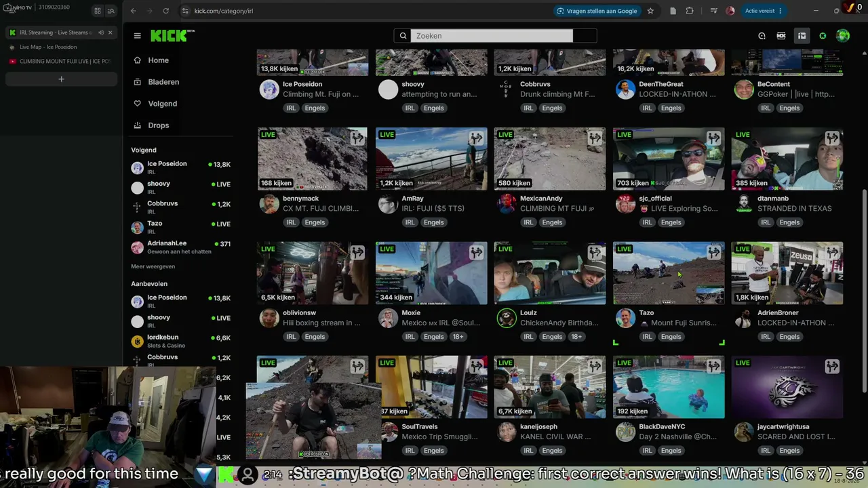Open the bennymack stream thumbnail

click(312, 159)
